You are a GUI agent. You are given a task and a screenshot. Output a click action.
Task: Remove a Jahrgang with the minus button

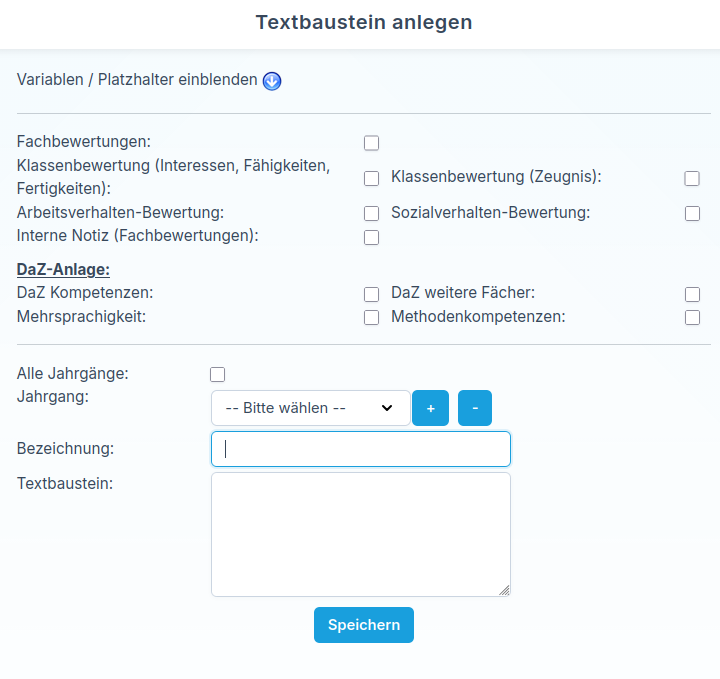point(475,408)
